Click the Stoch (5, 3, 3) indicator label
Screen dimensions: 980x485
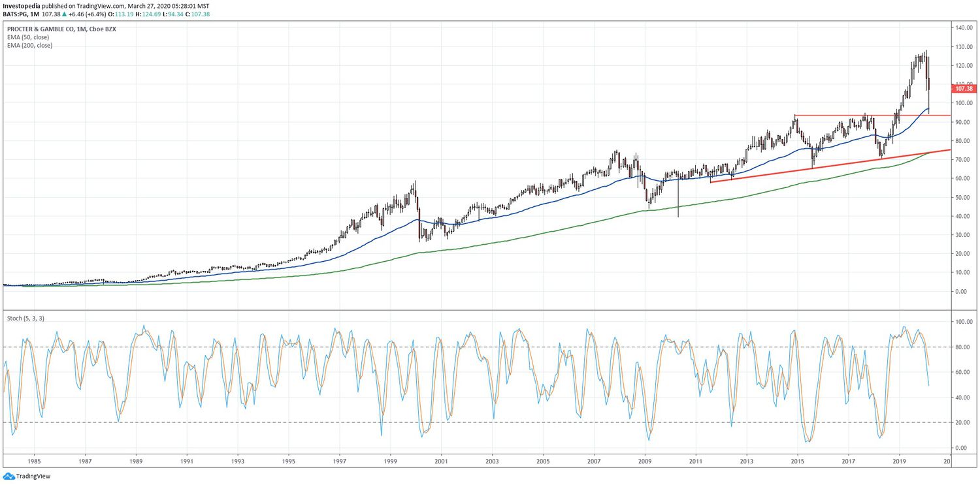tap(25, 318)
